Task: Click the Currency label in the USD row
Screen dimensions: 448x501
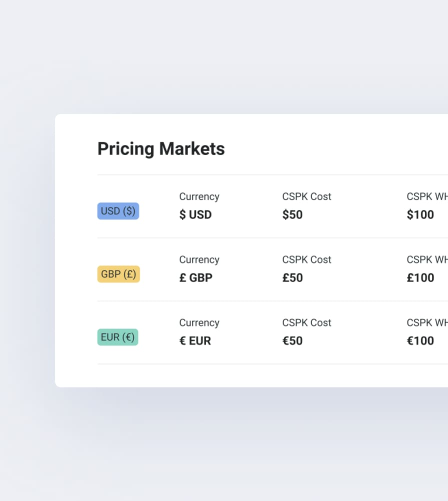Action: tap(199, 196)
